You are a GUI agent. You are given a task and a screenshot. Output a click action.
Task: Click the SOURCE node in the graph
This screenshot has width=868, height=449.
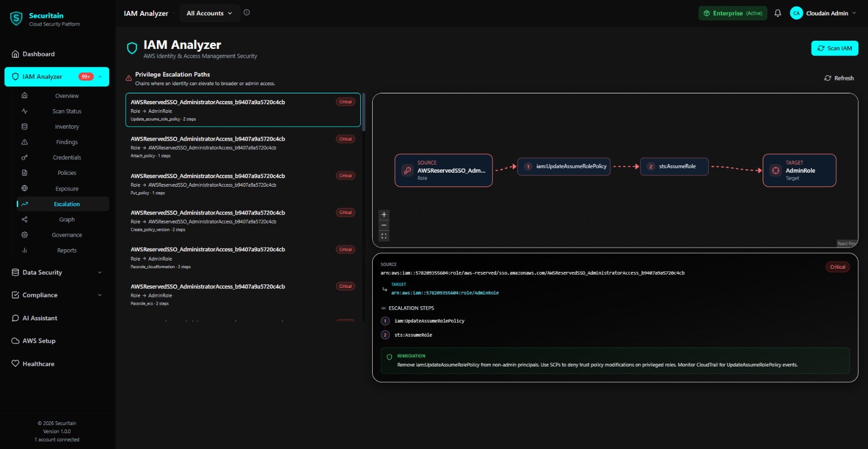(x=444, y=170)
